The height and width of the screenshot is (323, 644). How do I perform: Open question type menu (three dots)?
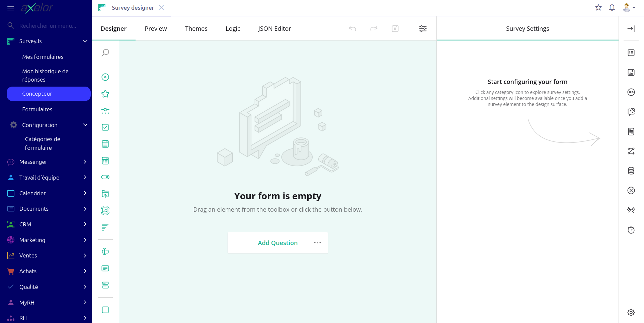point(317,243)
